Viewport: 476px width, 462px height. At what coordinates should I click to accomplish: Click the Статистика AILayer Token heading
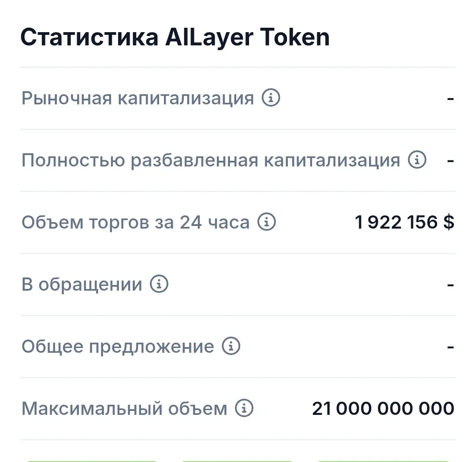click(x=175, y=37)
